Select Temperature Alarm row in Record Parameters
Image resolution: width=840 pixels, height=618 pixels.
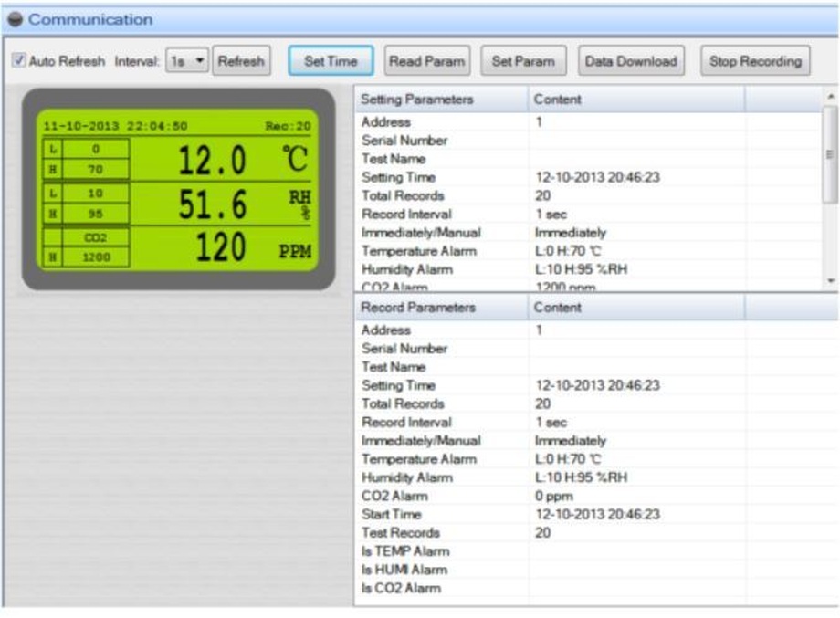point(596,459)
